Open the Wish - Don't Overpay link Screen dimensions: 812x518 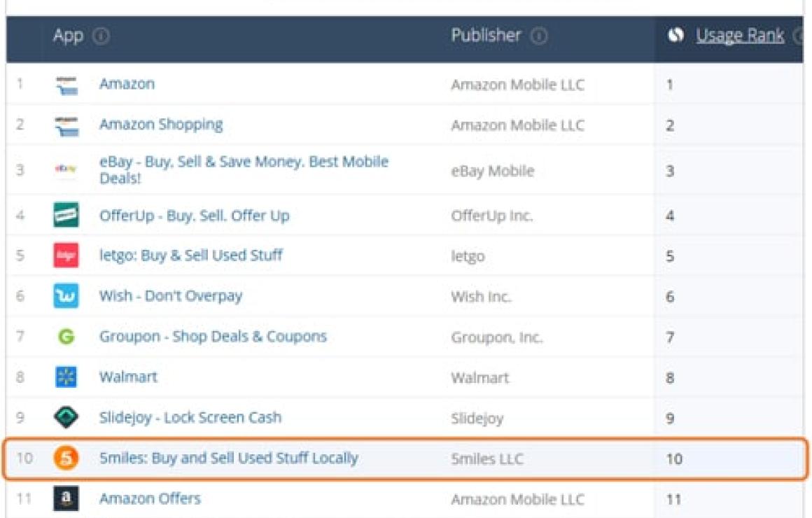point(170,295)
